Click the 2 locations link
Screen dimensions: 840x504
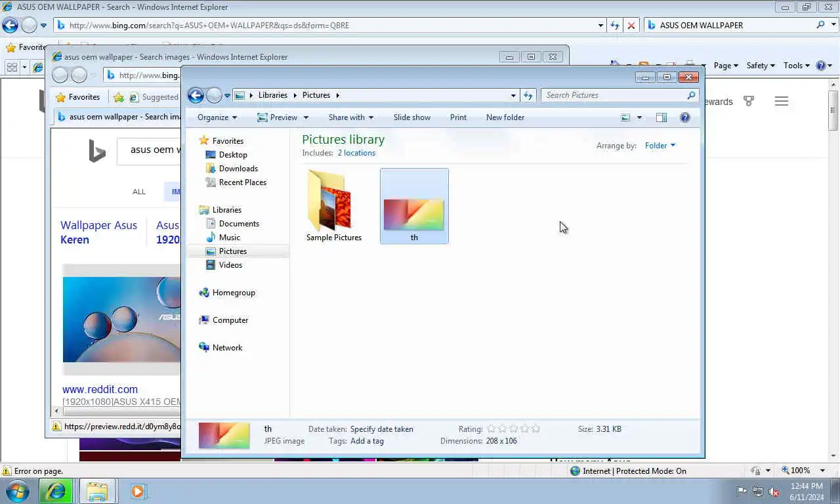(356, 153)
